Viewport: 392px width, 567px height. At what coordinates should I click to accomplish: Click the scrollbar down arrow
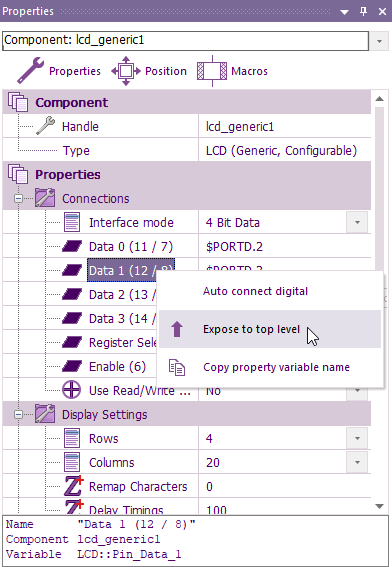click(379, 506)
